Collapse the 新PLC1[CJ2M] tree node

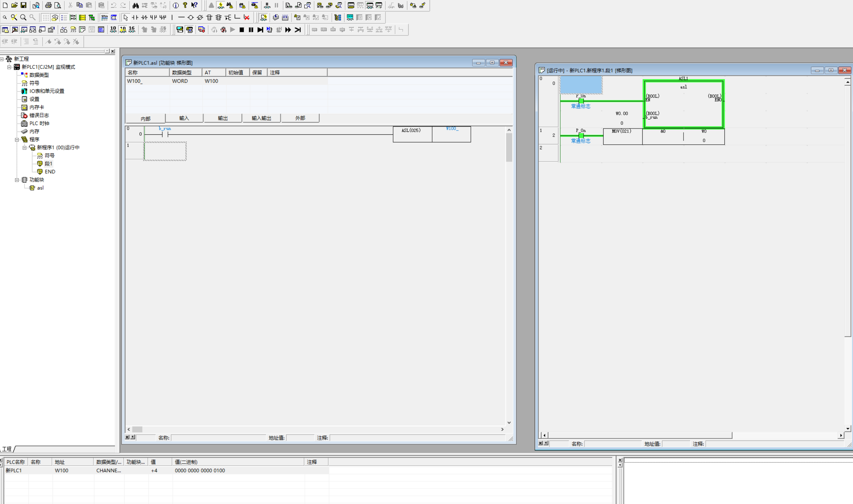click(9, 67)
